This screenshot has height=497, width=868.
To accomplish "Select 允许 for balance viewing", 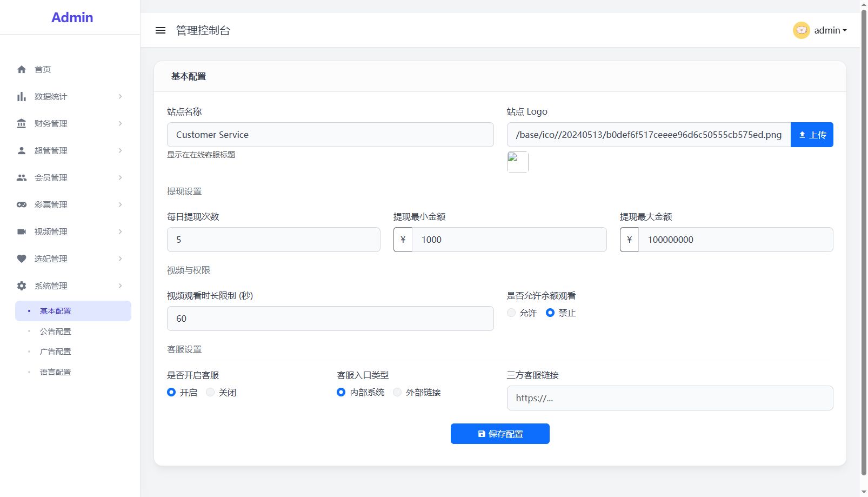I will [x=511, y=313].
